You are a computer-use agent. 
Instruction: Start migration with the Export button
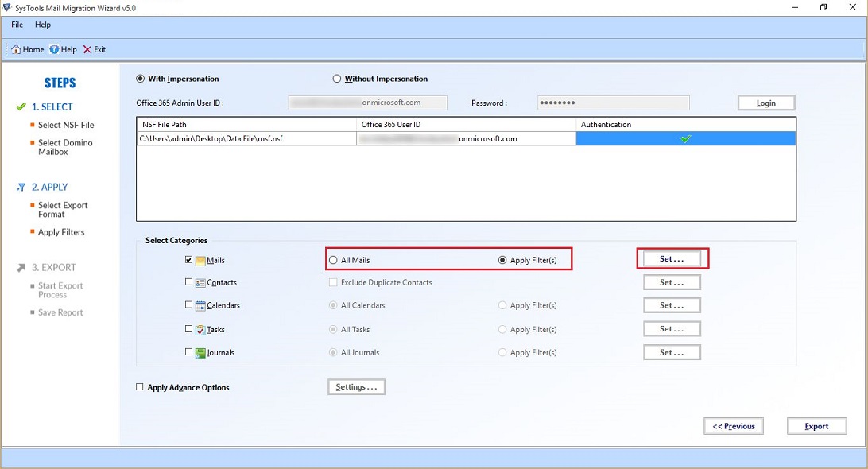click(x=817, y=426)
